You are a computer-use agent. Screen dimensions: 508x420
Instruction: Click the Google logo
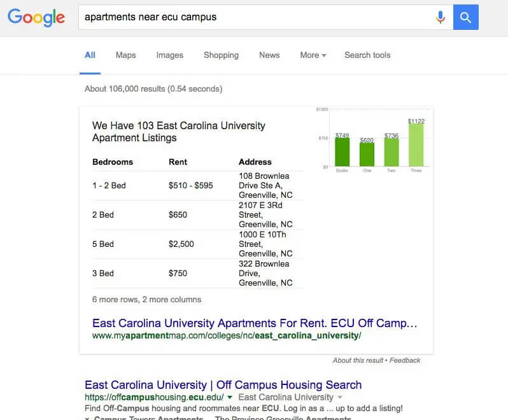[36, 17]
